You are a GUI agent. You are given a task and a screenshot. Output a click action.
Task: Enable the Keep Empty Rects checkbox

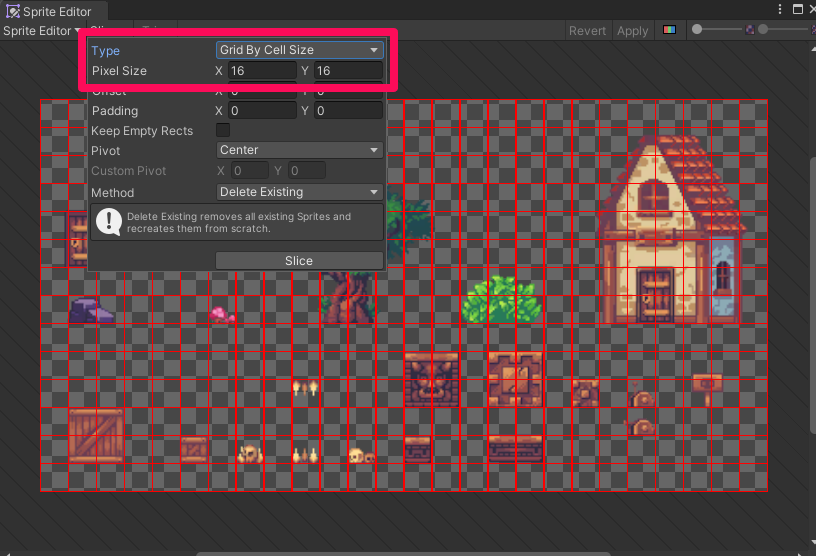[x=223, y=130]
